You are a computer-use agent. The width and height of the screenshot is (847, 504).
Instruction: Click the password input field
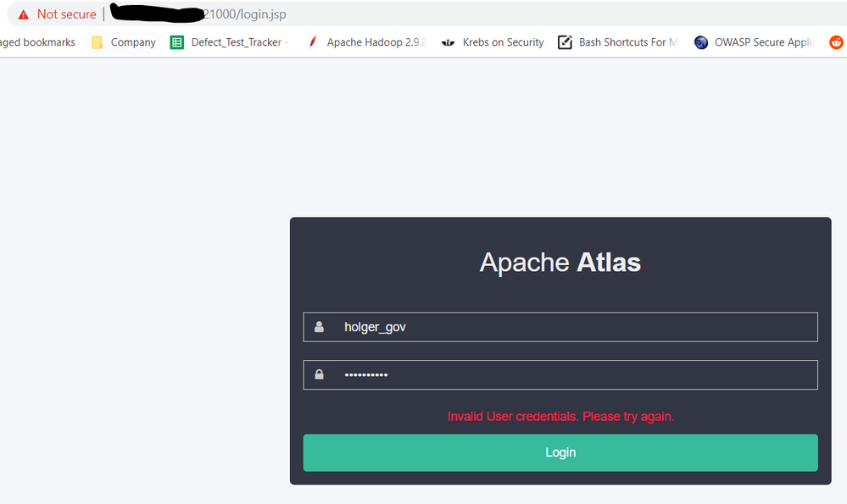[x=560, y=374]
